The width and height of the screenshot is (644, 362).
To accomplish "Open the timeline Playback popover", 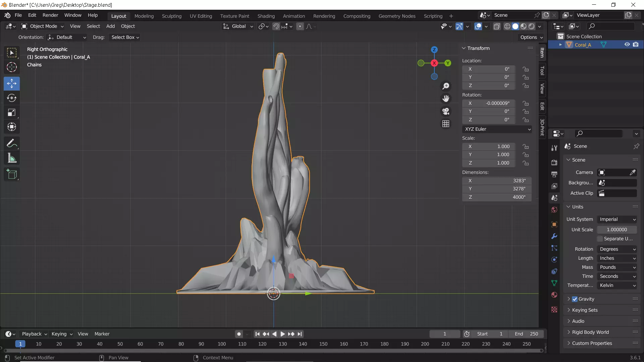I will tap(34, 334).
